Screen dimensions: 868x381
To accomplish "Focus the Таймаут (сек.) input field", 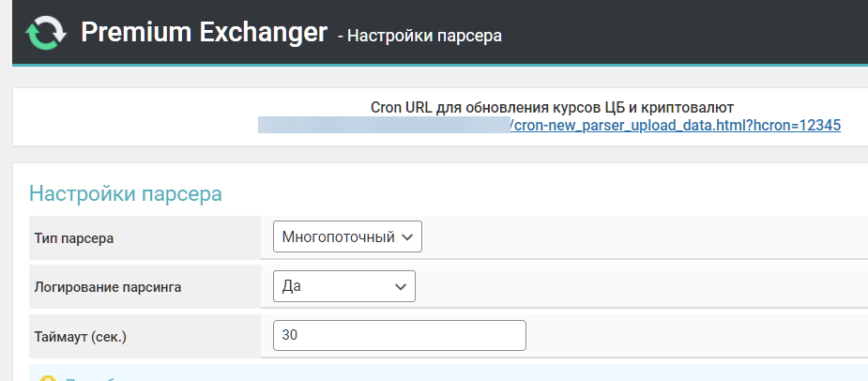I will tap(399, 336).
